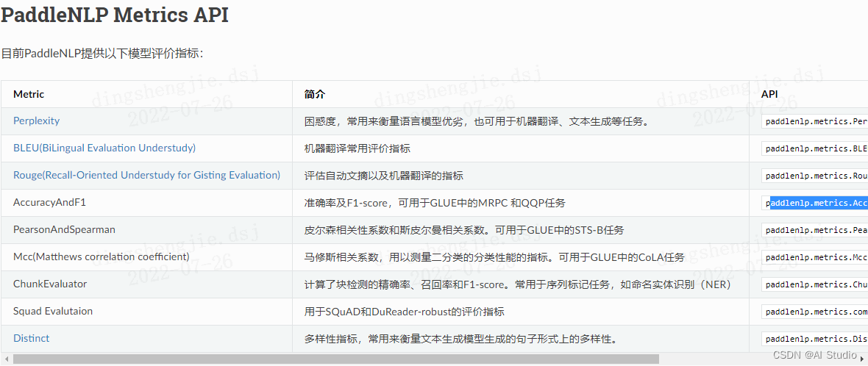Screen dimensions: 868x366
Task: Click the 简介 column header
Action: (314, 94)
